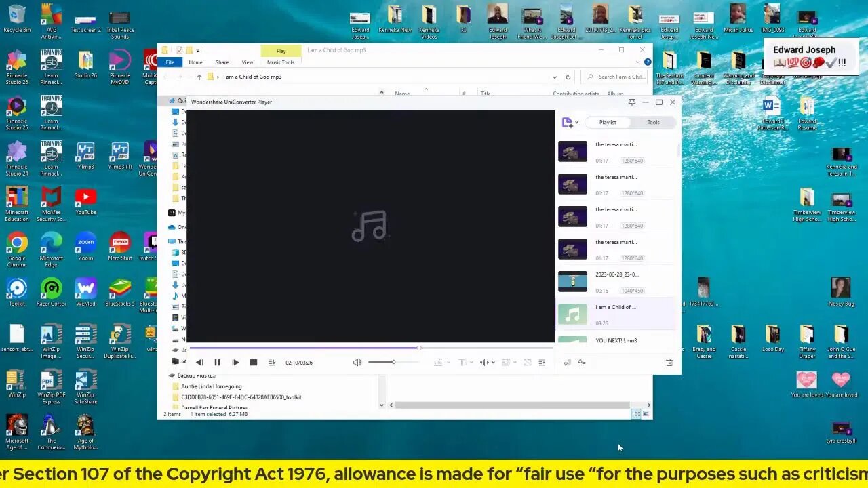Open 'Tribal Peace Sounds' desktop icon

click(120, 24)
